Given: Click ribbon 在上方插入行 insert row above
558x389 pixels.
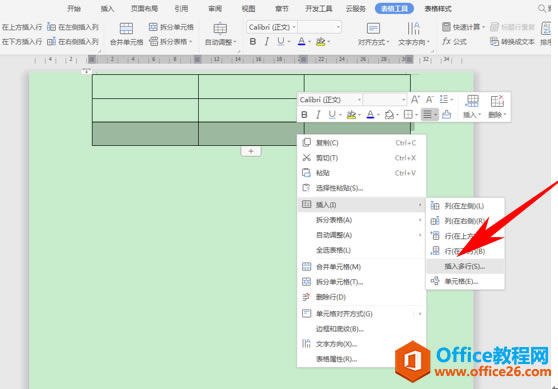Looking at the screenshot, I should click(x=22, y=27).
